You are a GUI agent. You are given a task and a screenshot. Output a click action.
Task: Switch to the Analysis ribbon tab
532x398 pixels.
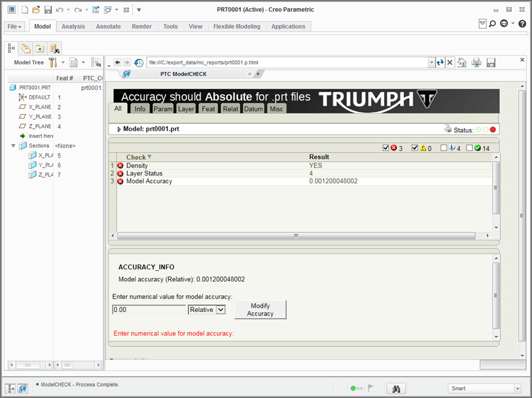[73, 26]
